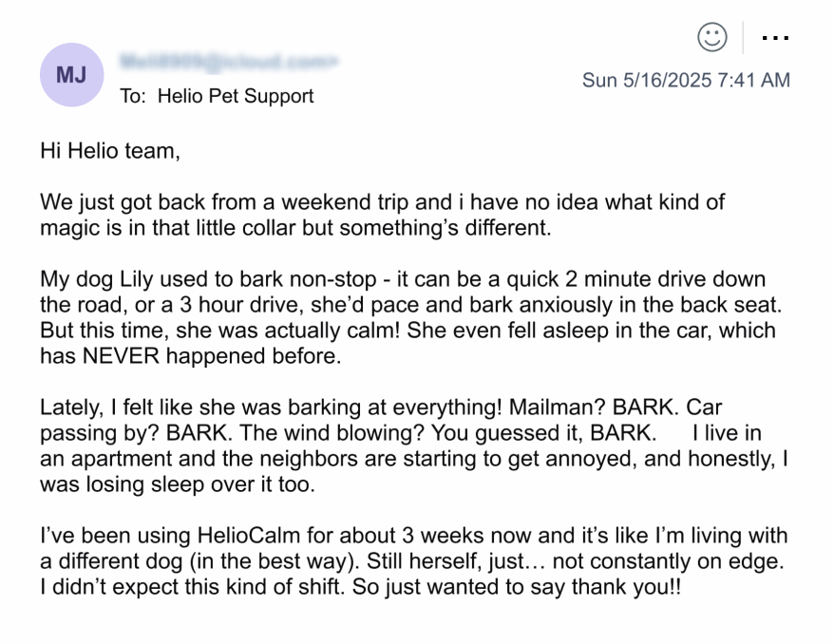Click the blurred sender email address
Screen dimensions: 834x644
[x=229, y=63]
